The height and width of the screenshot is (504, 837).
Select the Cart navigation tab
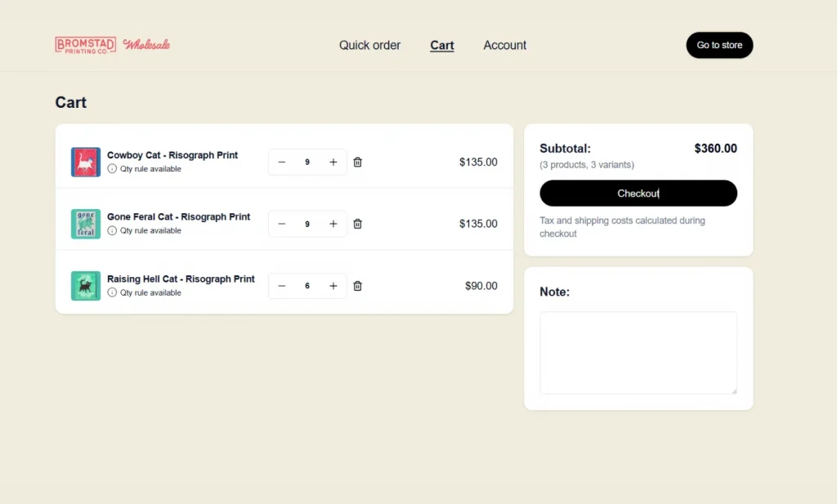[441, 46]
